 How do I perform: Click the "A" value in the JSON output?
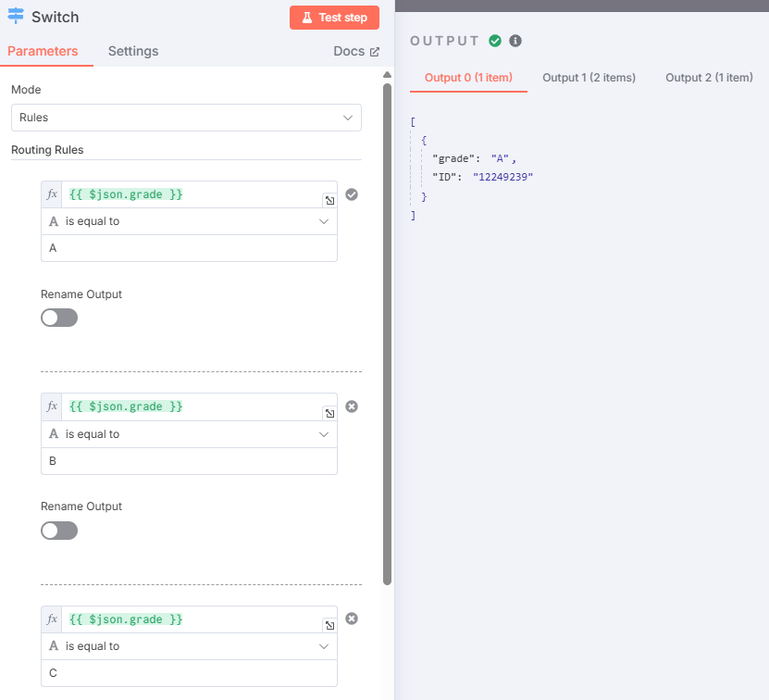[x=500, y=158]
